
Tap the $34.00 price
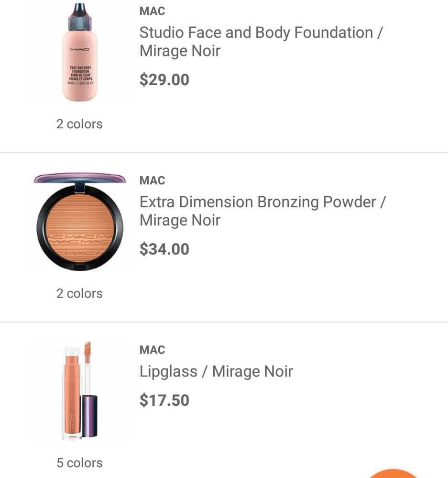(x=164, y=249)
